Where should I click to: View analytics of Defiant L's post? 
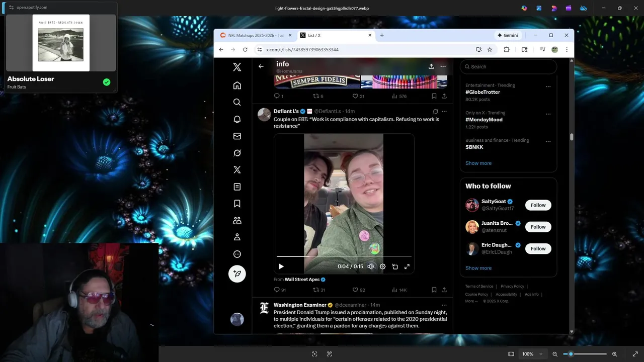click(399, 290)
